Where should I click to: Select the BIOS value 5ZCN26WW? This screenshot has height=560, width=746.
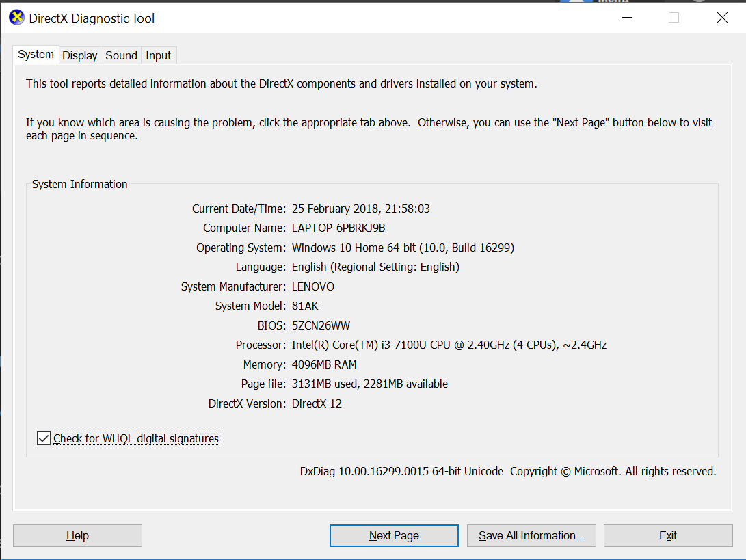[321, 326]
